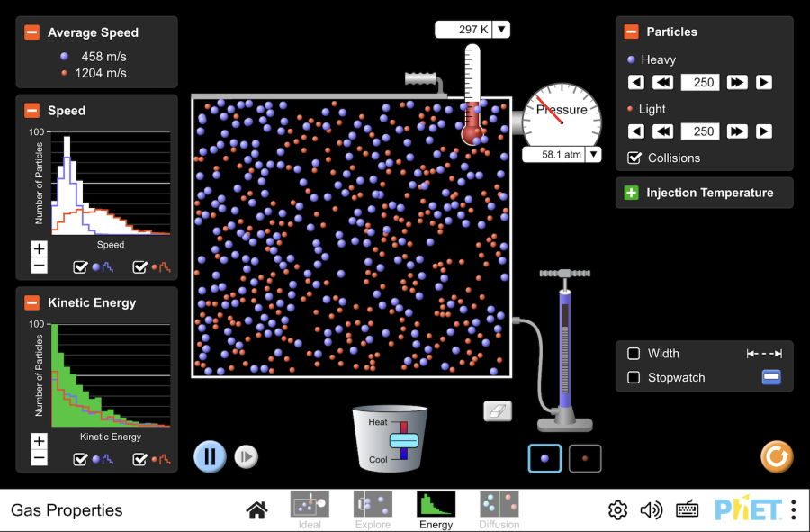Viewport: 810px width, 532px height.
Task: Open the pressure units dropdown
Action: pos(593,155)
